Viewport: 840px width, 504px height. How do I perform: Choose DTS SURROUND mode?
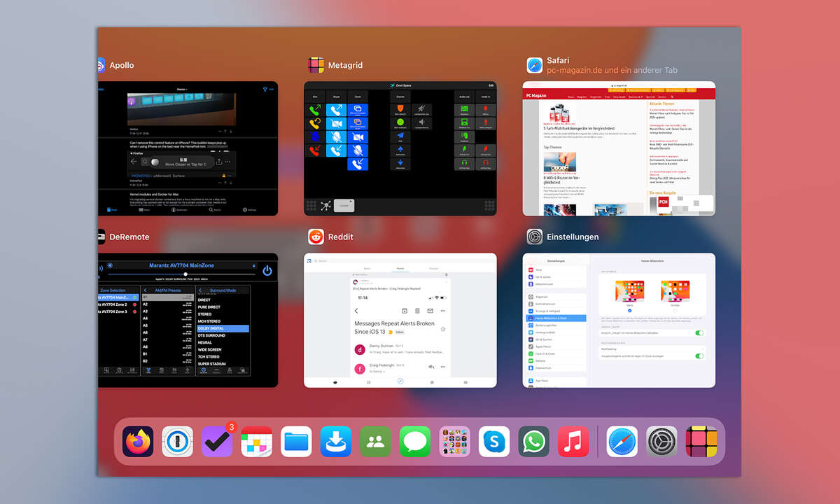223,335
